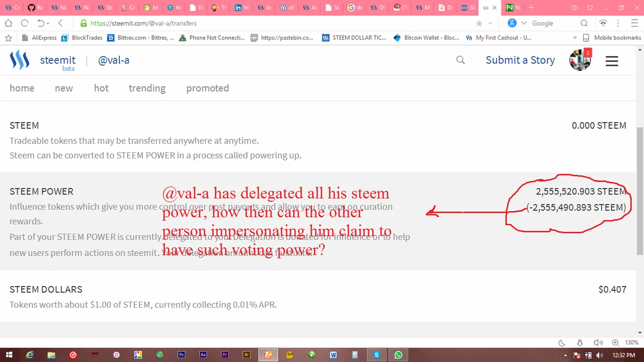Open the 0.000 STEEM balance dropdown
644x362 pixels.
tap(599, 125)
